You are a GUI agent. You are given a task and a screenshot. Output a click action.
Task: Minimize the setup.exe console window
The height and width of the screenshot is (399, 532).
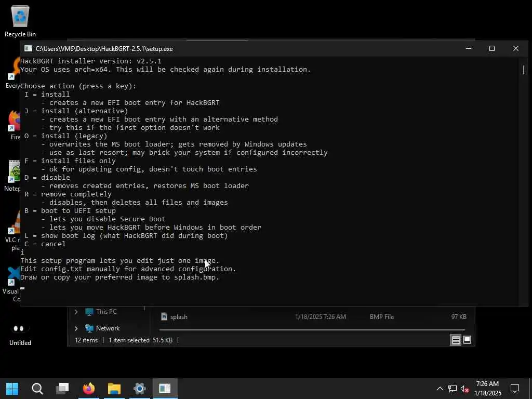pyautogui.click(x=469, y=48)
